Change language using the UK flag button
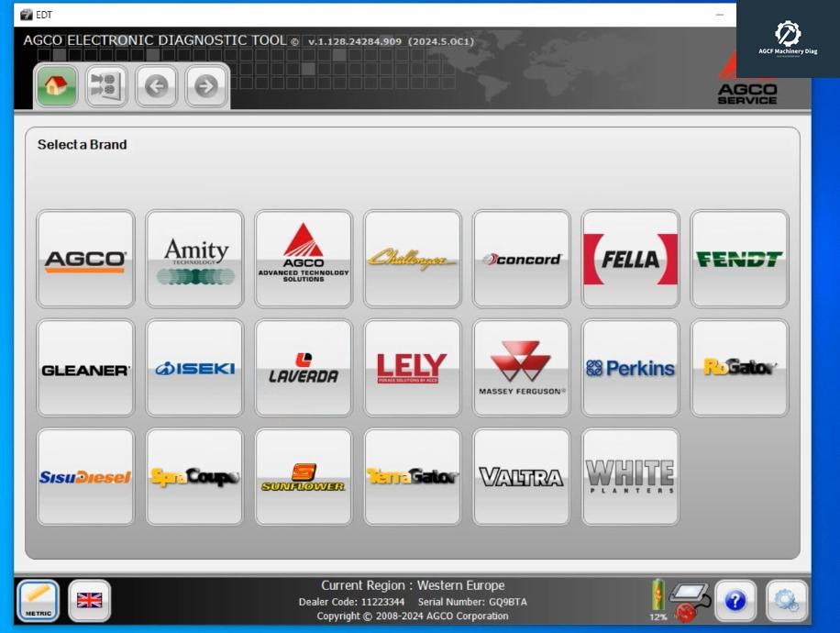 pyautogui.click(x=89, y=601)
